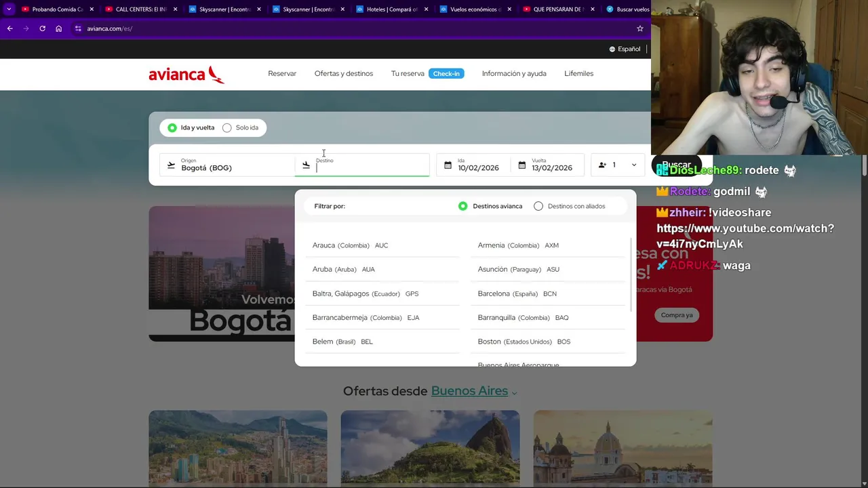Open the passenger count dropdown arrow
Image resolution: width=868 pixels, height=488 pixels.
tap(634, 165)
